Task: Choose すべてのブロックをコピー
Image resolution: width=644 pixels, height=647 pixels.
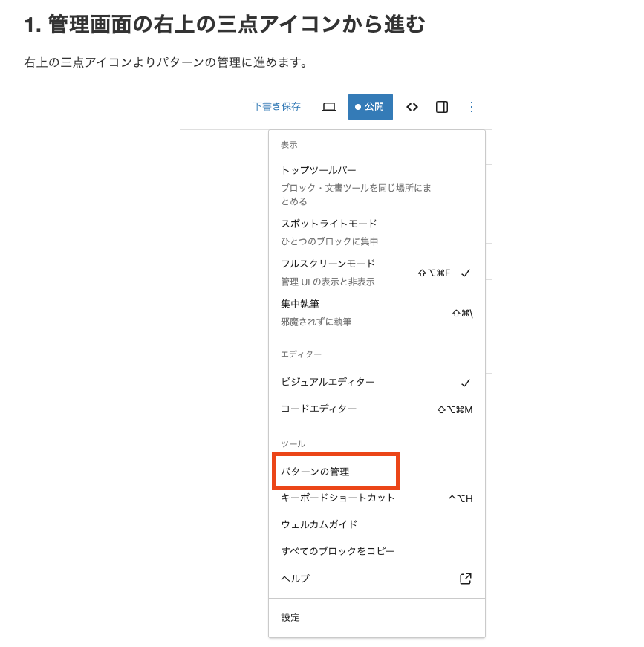Action: pyautogui.click(x=377, y=551)
